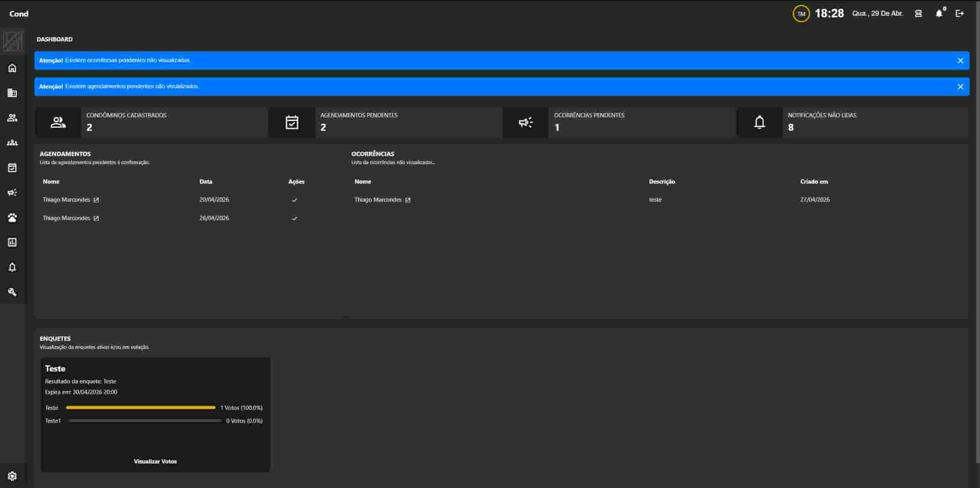
Task: Open the building/apartments sidebar icon
Action: (12, 93)
